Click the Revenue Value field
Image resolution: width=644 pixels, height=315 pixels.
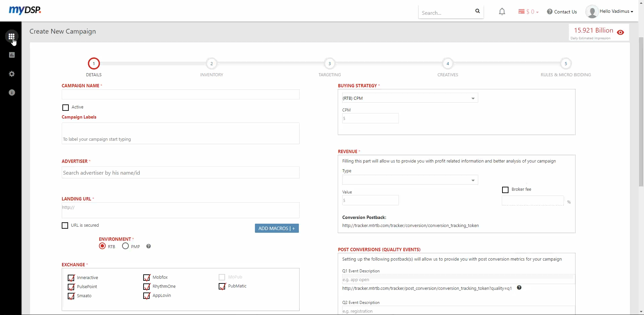pos(370,200)
